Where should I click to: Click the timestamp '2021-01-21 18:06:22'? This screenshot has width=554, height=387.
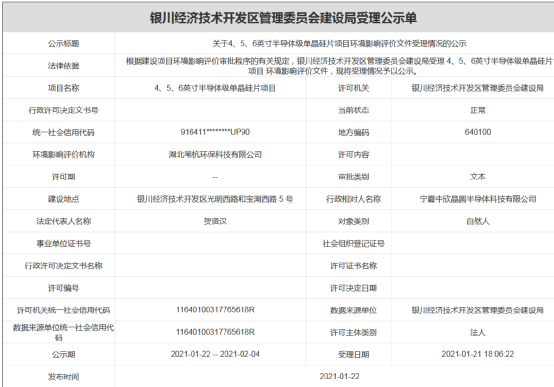click(478, 354)
